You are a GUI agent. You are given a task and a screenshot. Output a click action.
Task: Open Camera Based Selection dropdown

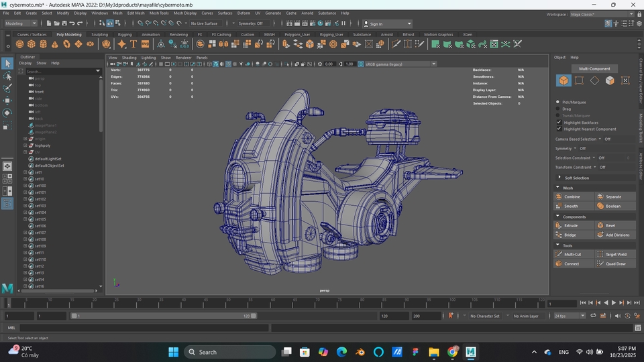600,139
